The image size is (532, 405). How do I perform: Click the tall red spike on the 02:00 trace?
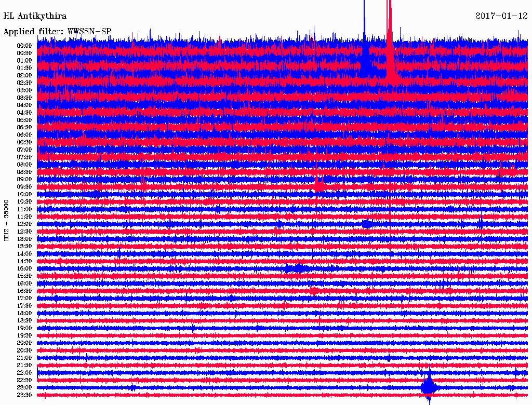click(390, 40)
